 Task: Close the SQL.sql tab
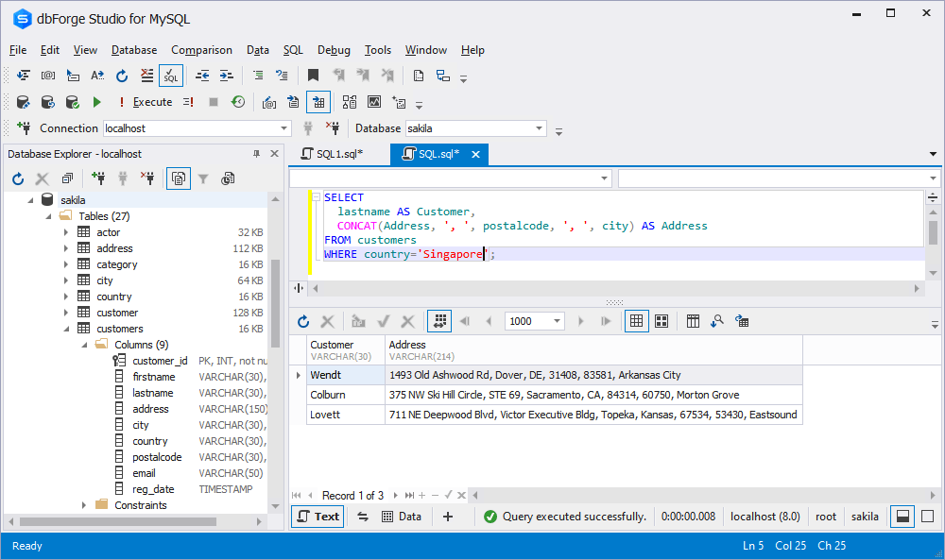(476, 155)
